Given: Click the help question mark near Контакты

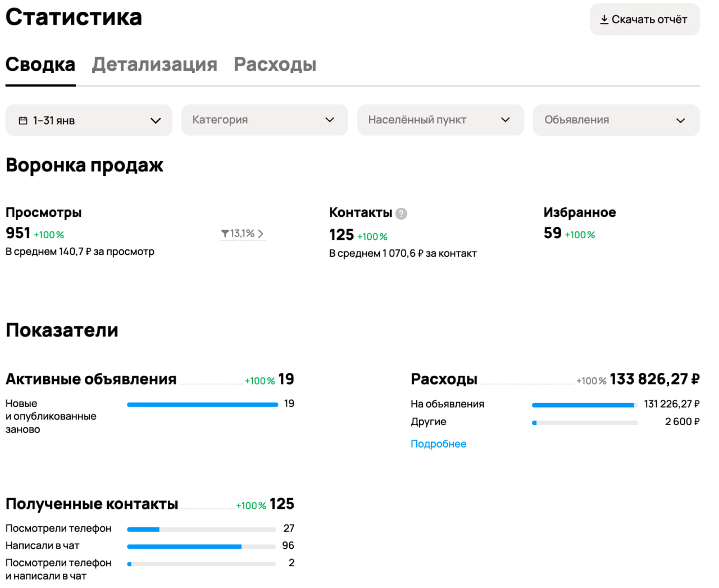Looking at the screenshot, I should point(401,213).
